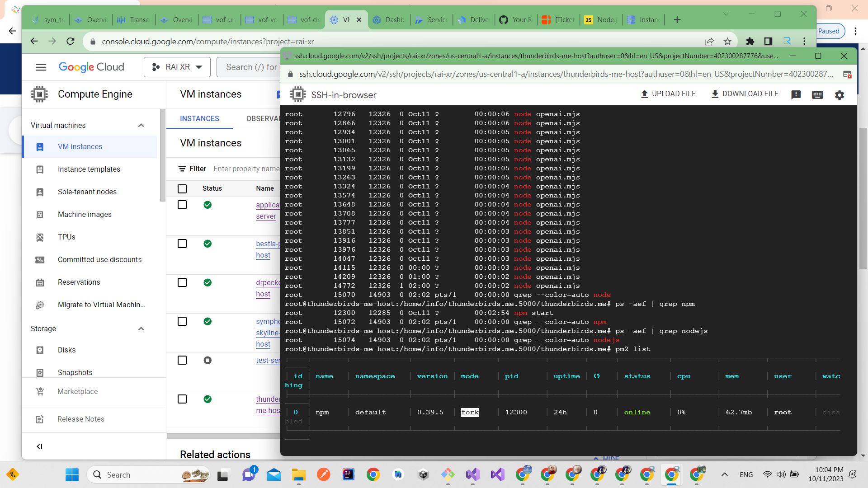Check the checkbox next to test-server instance
Image resolution: width=868 pixels, height=488 pixels.
pos(182,360)
